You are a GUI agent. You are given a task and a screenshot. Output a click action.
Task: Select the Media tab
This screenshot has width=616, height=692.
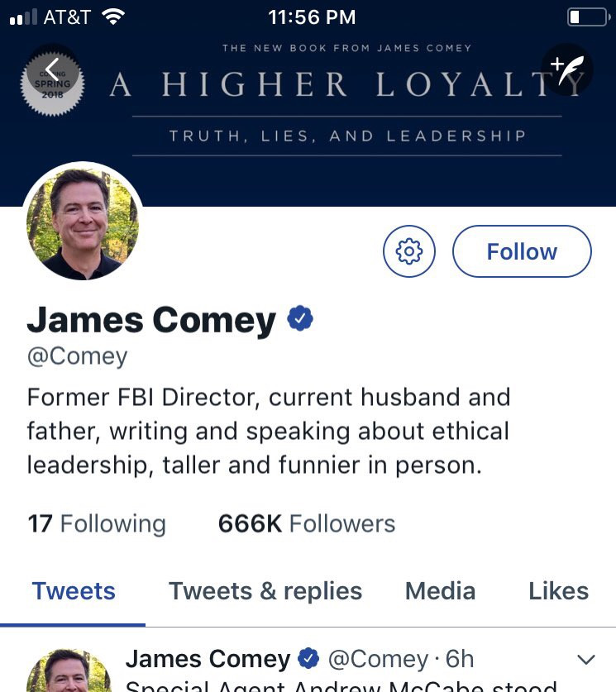[440, 591]
